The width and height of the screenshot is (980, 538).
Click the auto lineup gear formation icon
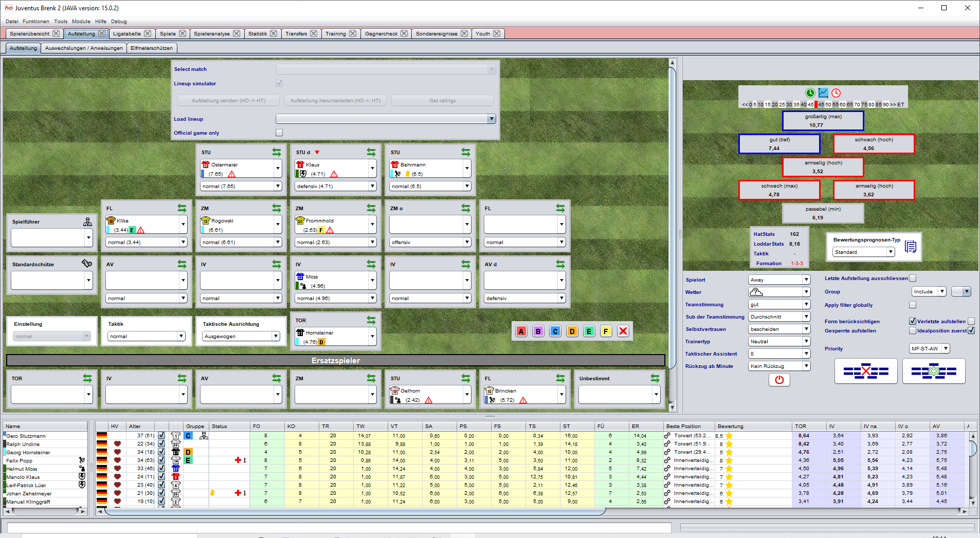coord(934,371)
